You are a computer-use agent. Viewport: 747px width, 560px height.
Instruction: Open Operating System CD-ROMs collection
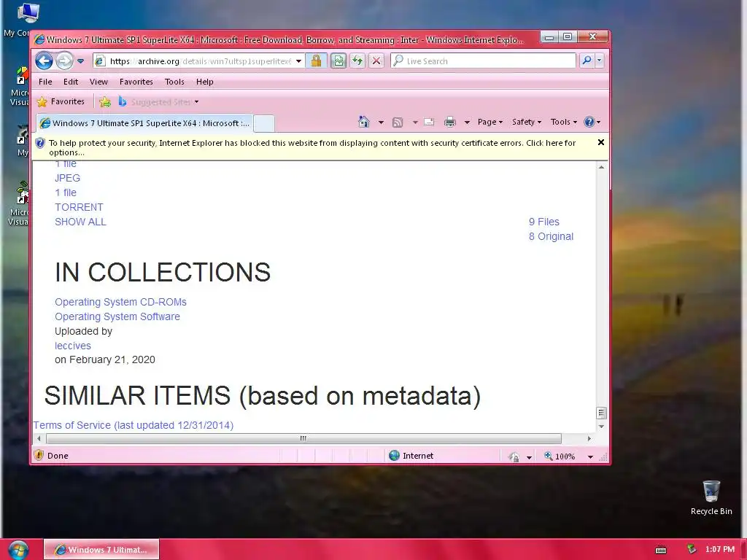(x=120, y=302)
